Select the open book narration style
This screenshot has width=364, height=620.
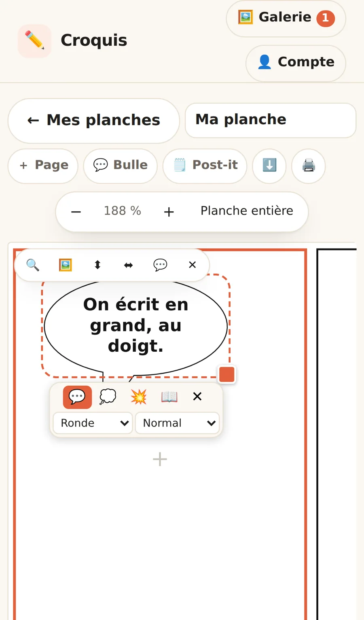(x=169, y=397)
